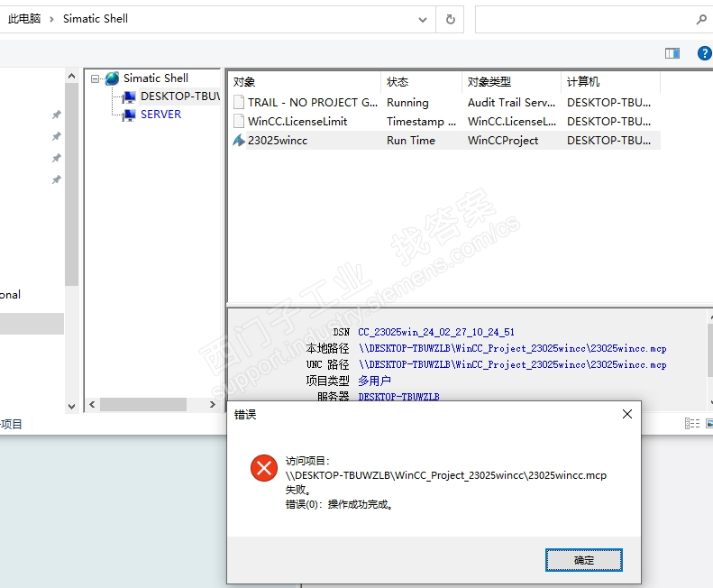
Task: Open address bar history dropdown
Action: pos(423,20)
